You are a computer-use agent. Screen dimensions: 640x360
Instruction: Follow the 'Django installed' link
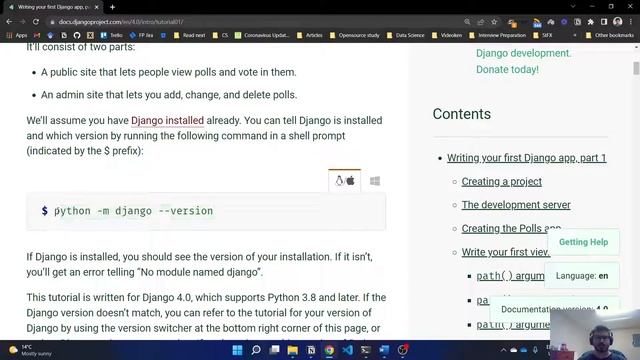pyautogui.click(x=167, y=120)
